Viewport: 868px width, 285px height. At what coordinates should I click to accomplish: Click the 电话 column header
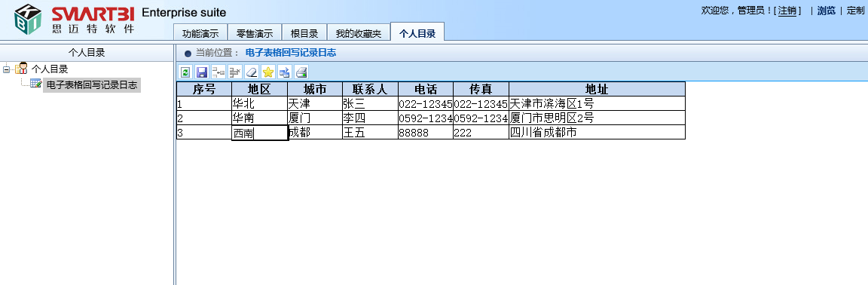pyautogui.click(x=426, y=89)
